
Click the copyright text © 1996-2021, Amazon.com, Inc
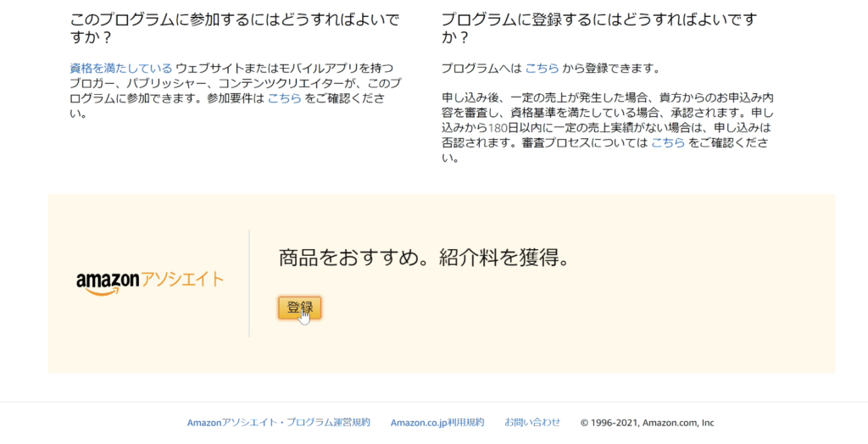tap(647, 423)
